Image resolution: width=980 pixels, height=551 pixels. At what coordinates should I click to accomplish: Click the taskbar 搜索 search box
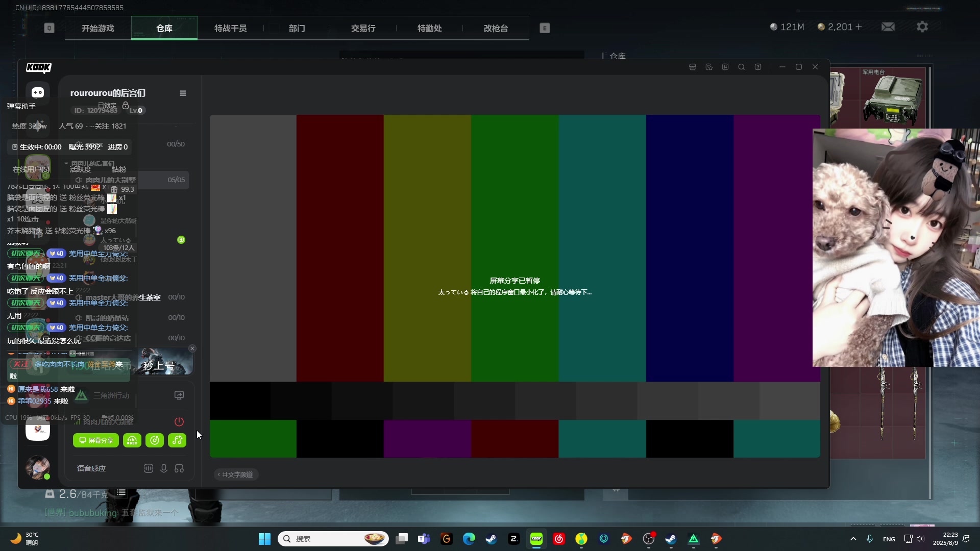333,539
